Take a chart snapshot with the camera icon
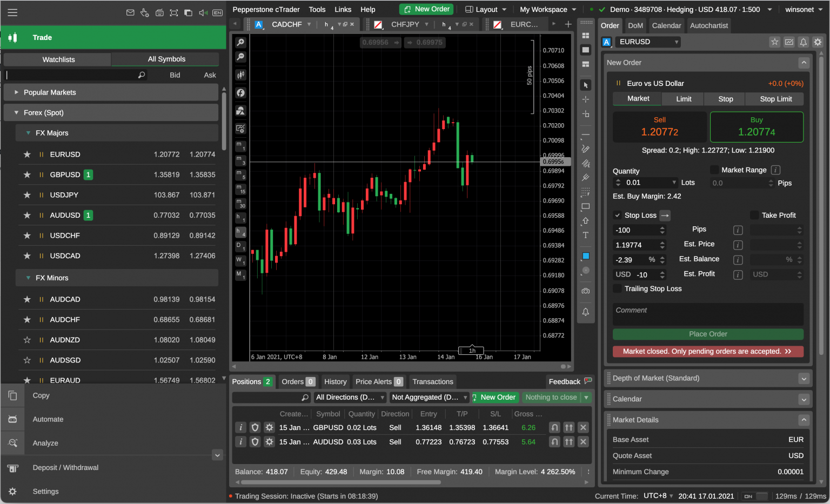Viewport: 830px width, 504px height. click(x=586, y=291)
